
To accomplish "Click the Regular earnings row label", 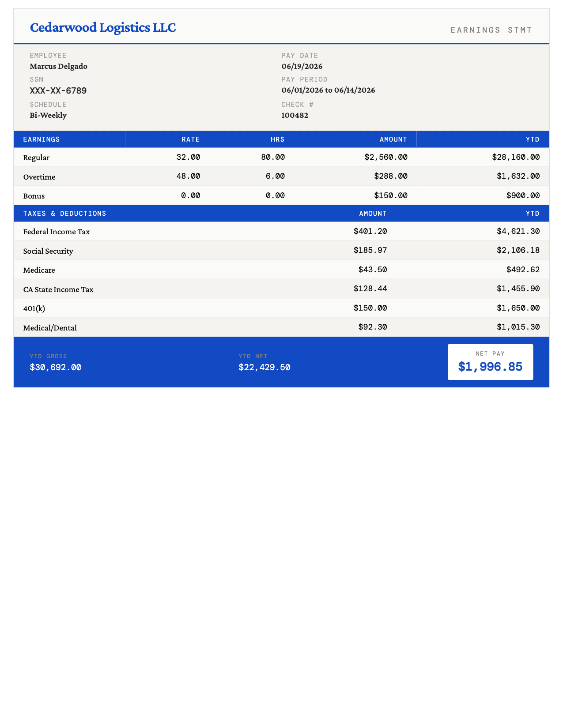I will (36, 158).
